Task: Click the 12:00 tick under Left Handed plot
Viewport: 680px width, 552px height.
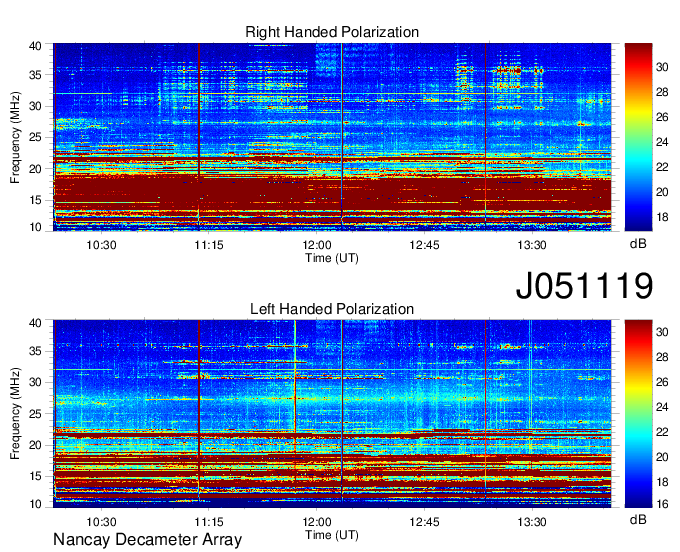Action: 317,522
